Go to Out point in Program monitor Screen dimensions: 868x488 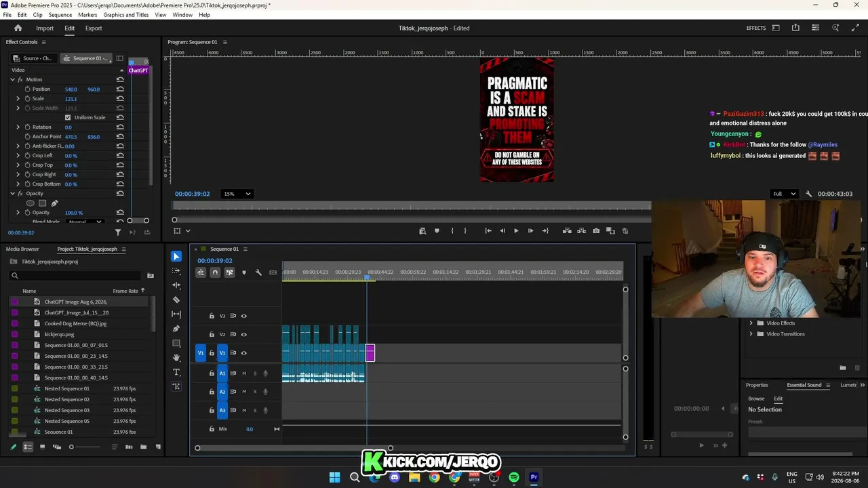click(545, 231)
